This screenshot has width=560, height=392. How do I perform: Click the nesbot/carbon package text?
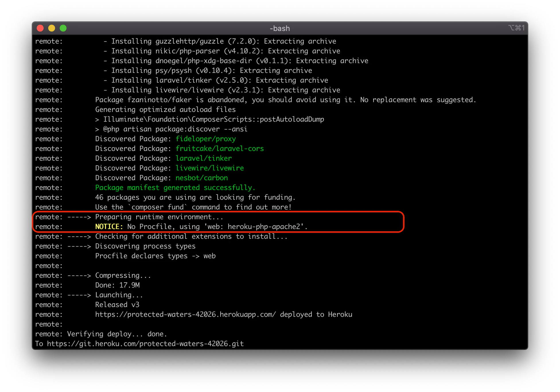pos(202,178)
